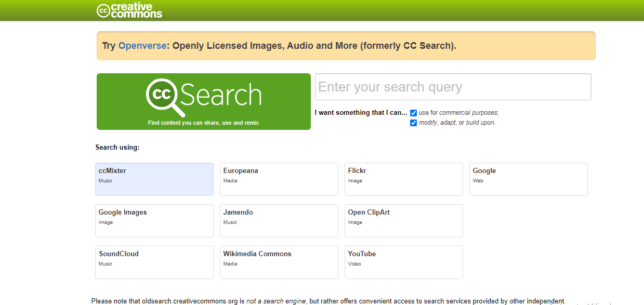644x305 pixels.
Task: Follow the Openverse link
Action: pos(142,46)
